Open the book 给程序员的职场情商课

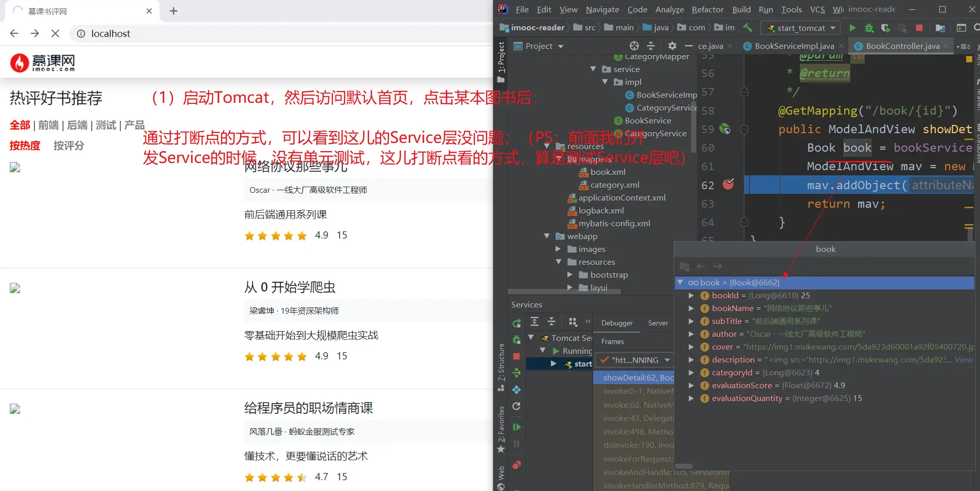point(309,408)
